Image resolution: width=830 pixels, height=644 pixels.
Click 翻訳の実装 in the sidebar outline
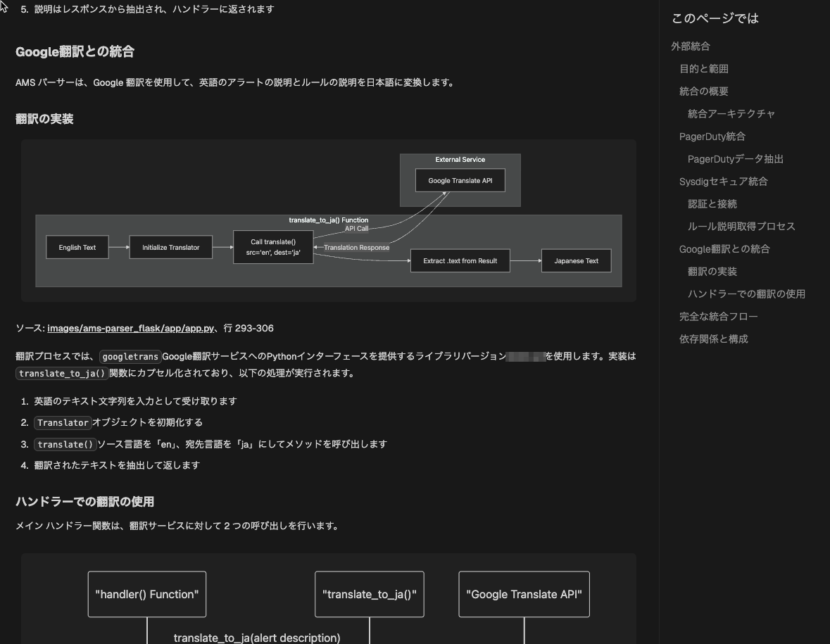[x=712, y=272]
